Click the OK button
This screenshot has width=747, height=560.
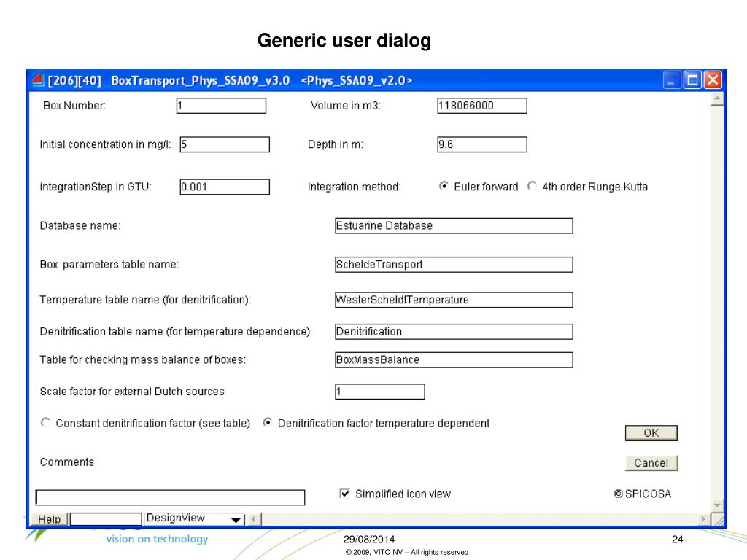click(x=651, y=433)
